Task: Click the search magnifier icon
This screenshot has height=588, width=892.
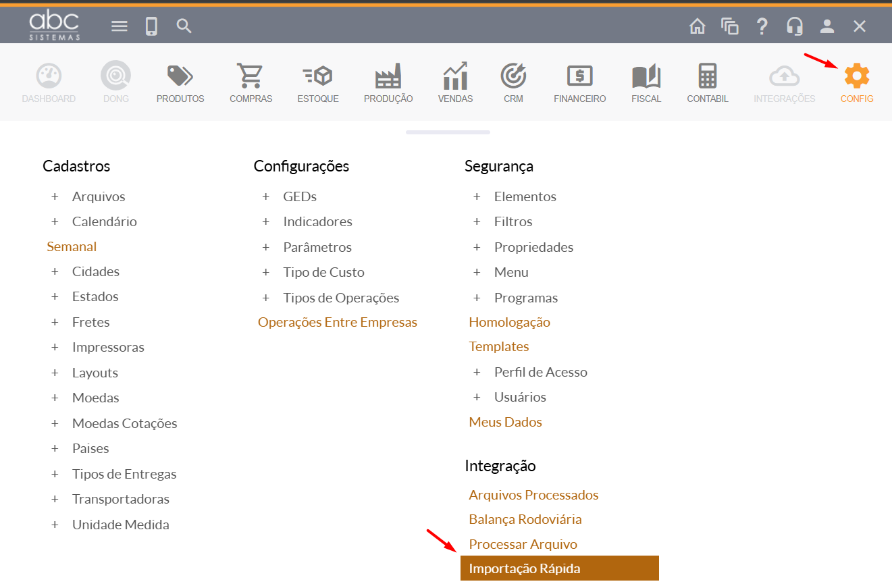Action: tap(184, 26)
